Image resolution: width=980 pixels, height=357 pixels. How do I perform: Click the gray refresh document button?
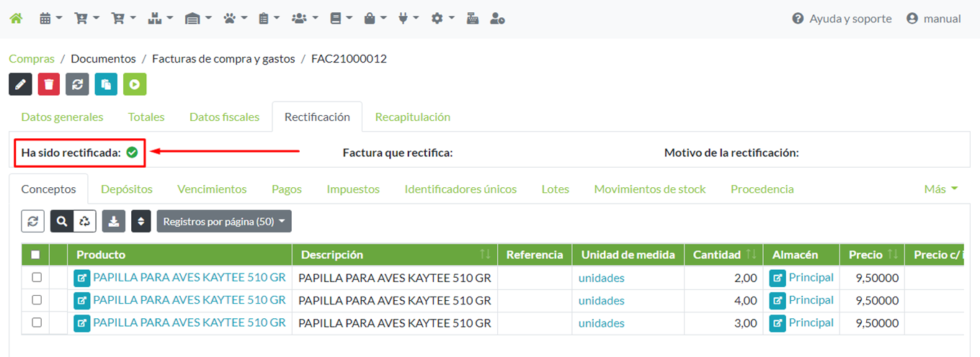click(77, 84)
